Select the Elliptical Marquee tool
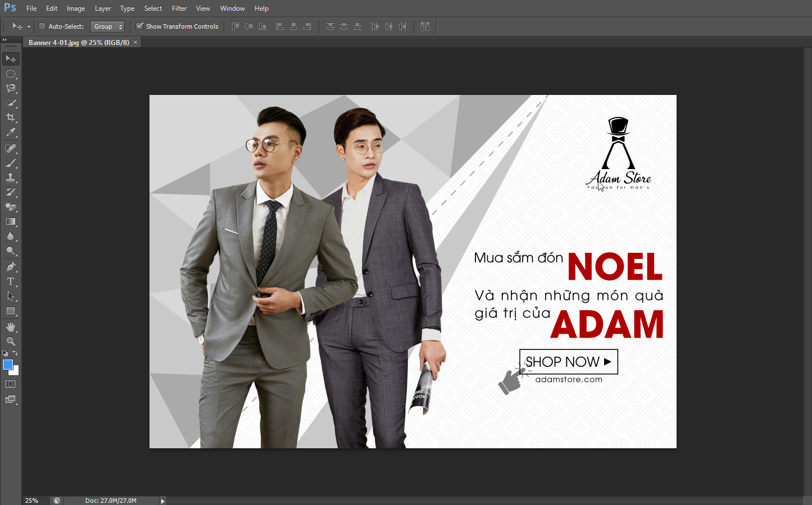This screenshot has height=505, width=812. 11,74
